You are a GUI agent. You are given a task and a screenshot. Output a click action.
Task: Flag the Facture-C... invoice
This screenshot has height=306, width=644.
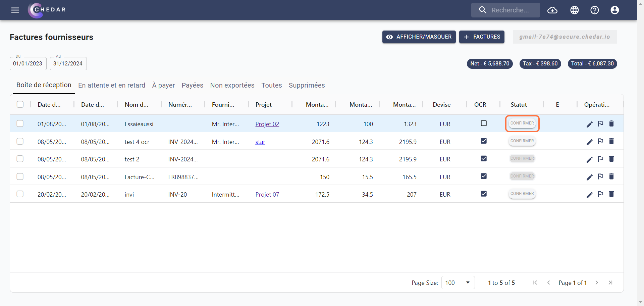click(600, 177)
